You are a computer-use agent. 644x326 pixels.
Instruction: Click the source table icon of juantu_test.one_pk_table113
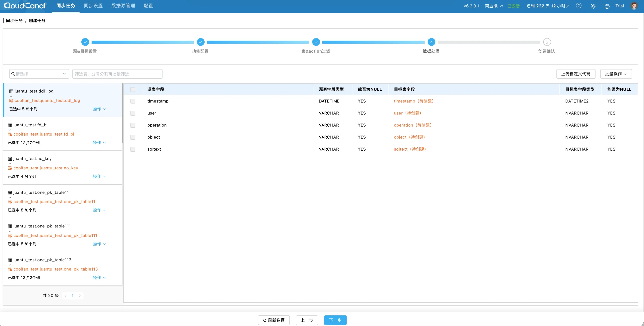tap(10, 260)
